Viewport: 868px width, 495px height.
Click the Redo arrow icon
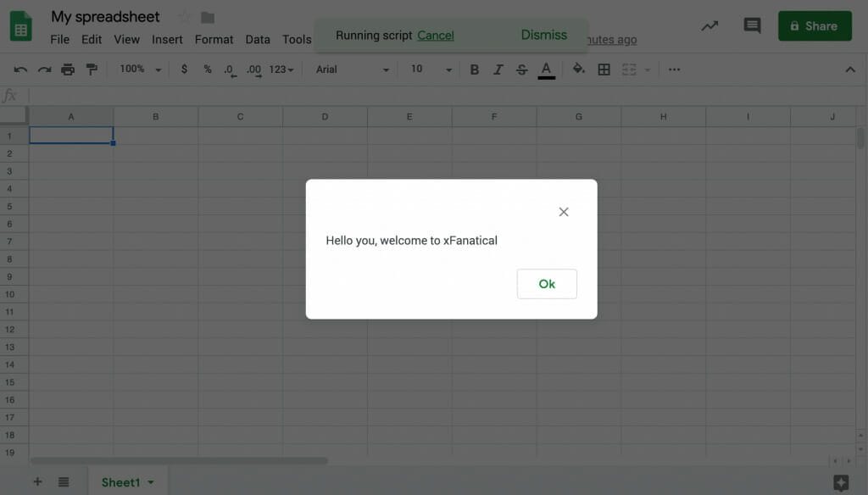click(44, 70)
